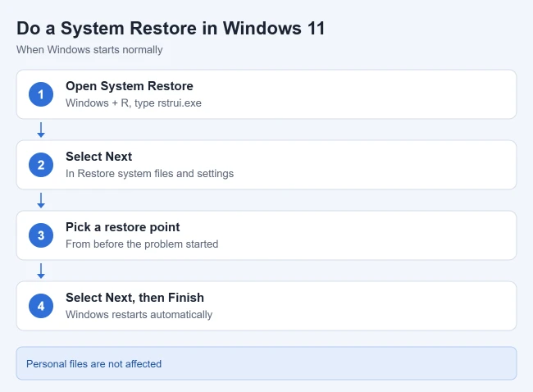Click the text 'Windows + R, type rstrui.exe'
The height and width of the screenshot is (392, 533).
point(134,103)
